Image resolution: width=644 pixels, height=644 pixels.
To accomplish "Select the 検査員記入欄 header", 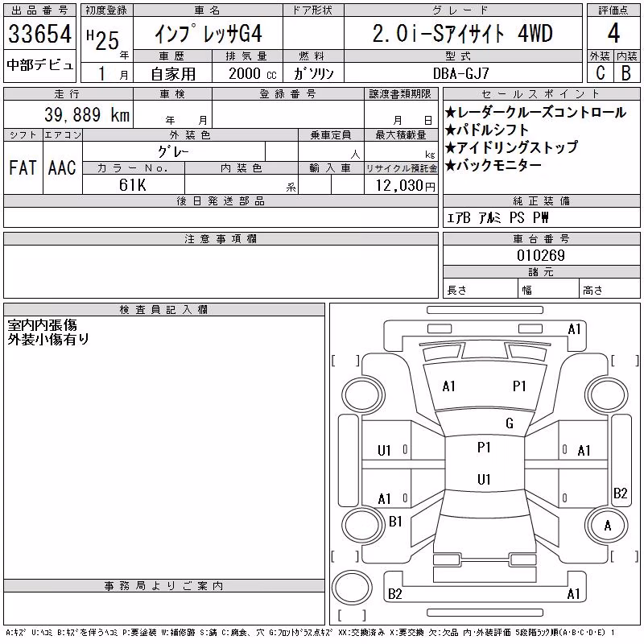I will [163, 309].
